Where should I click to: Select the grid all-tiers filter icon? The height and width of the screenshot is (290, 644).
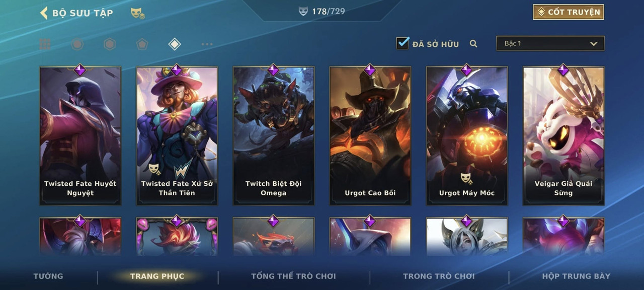45,44
